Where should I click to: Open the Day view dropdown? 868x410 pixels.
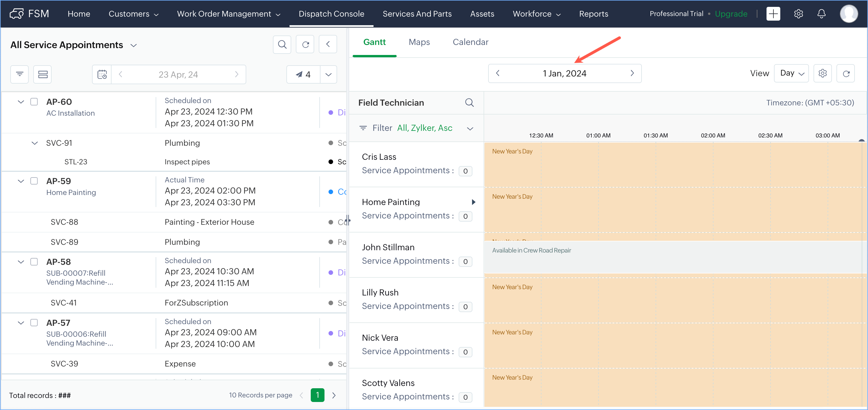click(x=791, y=73)
